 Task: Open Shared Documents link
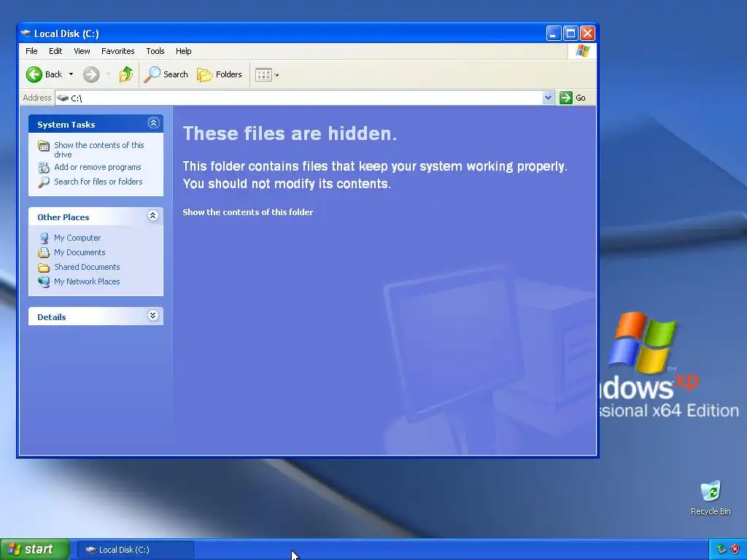pos(87,267)
